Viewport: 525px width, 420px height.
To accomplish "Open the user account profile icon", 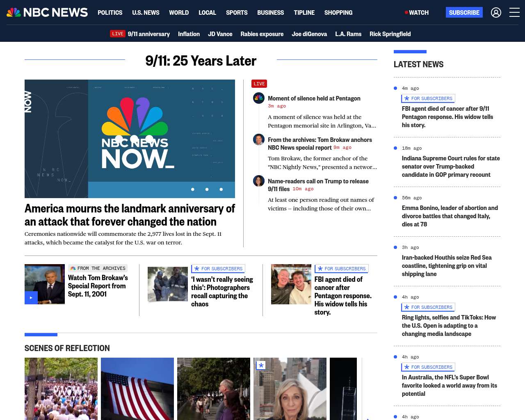I will click(x=496, y=13).
